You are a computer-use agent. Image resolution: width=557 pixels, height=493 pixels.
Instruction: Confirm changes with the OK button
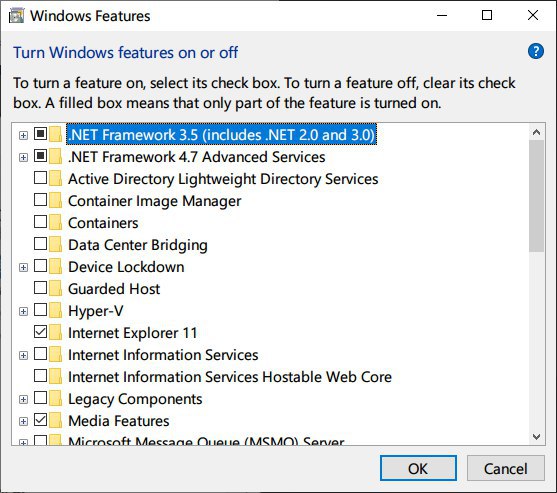pyautogui.click(x=418, y=468)
